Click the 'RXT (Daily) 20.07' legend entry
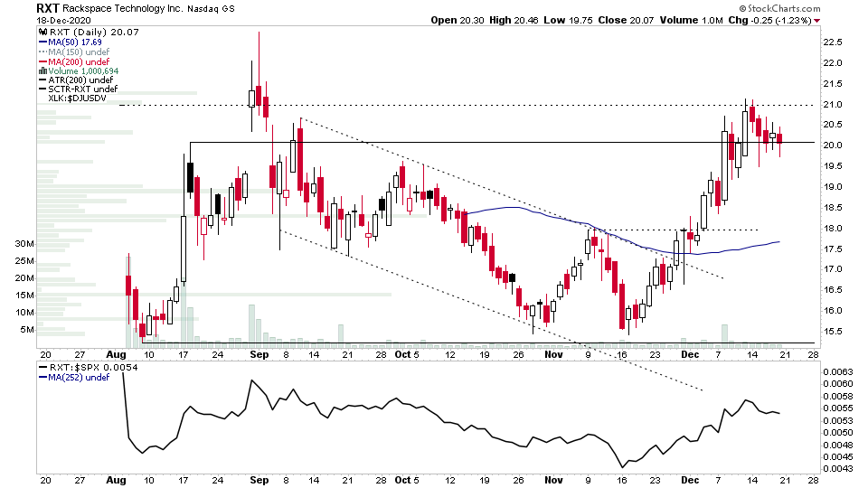Viewport: 868px width, 488px height. 93,33
